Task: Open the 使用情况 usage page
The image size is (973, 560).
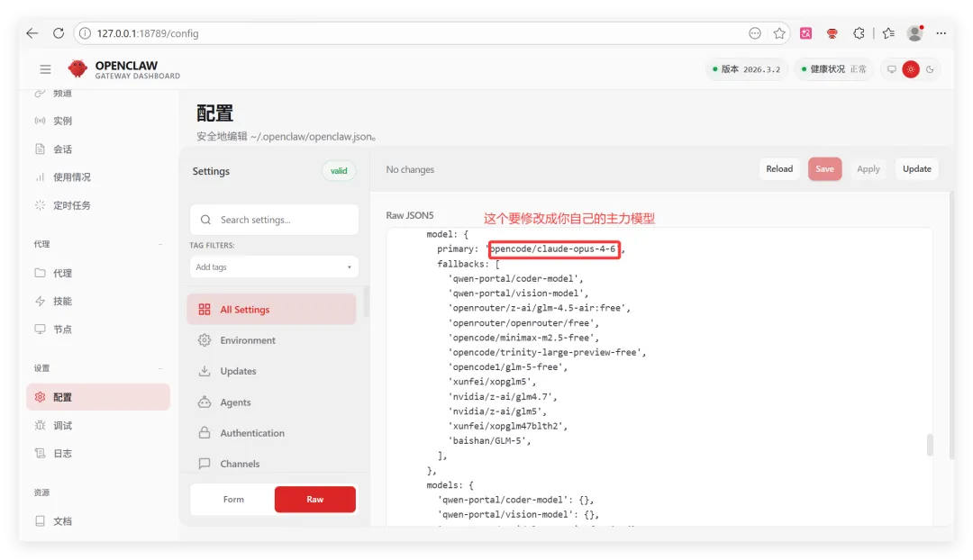Action: coord(98,177)
